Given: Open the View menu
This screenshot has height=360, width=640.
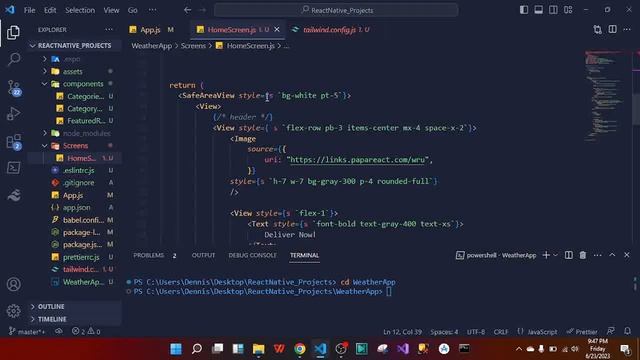Looking at the screenshot, I should coord(111,10).
